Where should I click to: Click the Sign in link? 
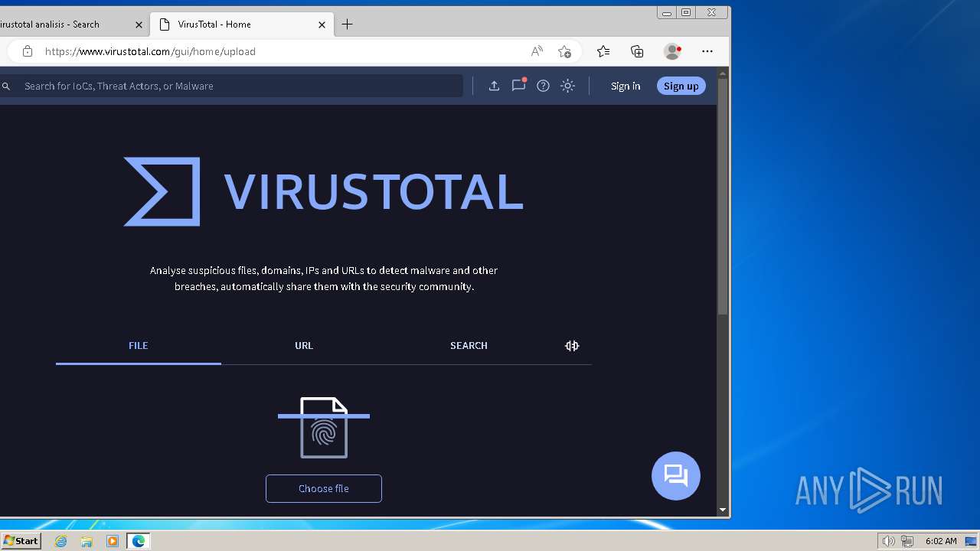click(x=626, y=86)
